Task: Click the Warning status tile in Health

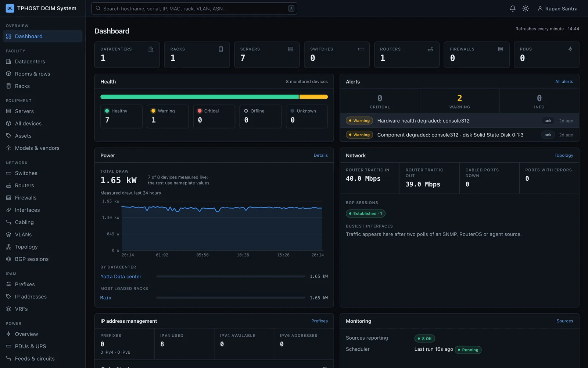Action: (x=168, y=116)
